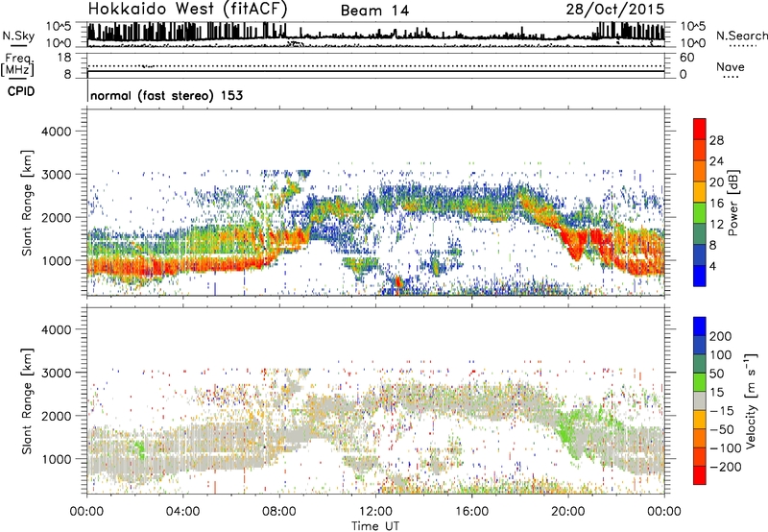Click the "12:00" time tick label
The image size is (768, 532).
pyautogui.click(x=375, y=512)
